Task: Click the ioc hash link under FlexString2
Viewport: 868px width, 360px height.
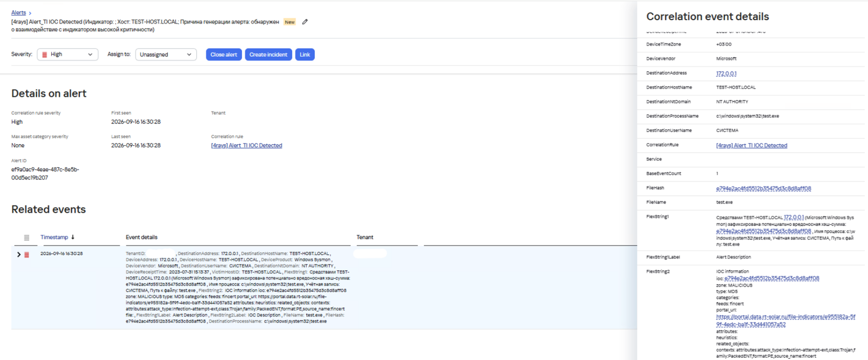Action: pos(772,278)
